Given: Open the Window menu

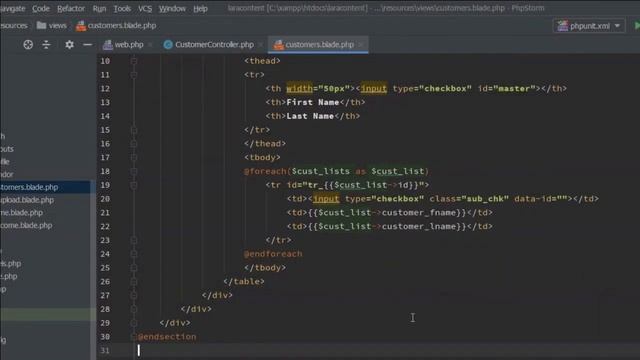Looking at the screenshot, I should point(172,8).
